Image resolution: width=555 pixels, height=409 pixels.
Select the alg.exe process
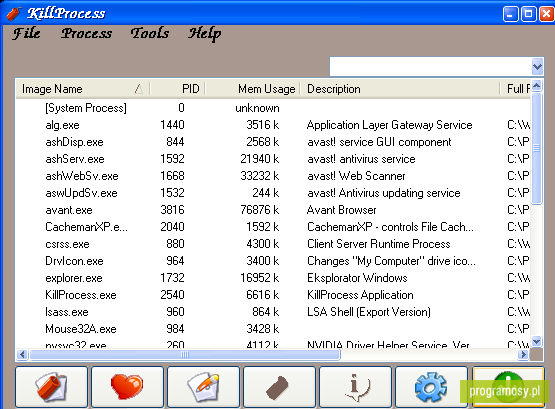pyautogui.click(x=273, y=125)
